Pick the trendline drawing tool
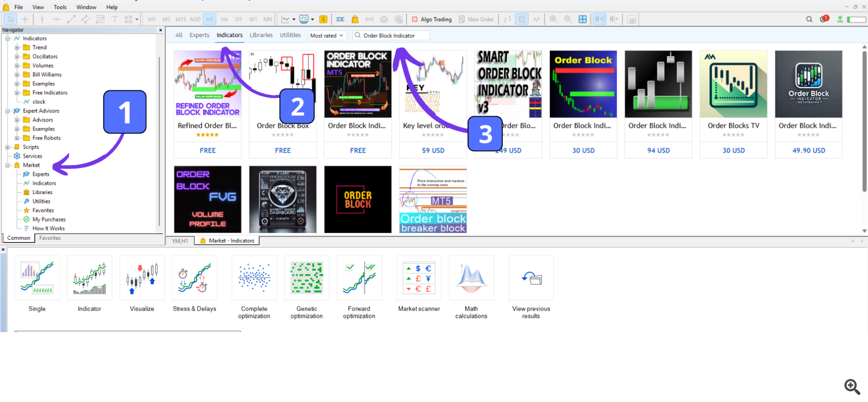This screenshot has width=868, height=402. coord(71,19)
